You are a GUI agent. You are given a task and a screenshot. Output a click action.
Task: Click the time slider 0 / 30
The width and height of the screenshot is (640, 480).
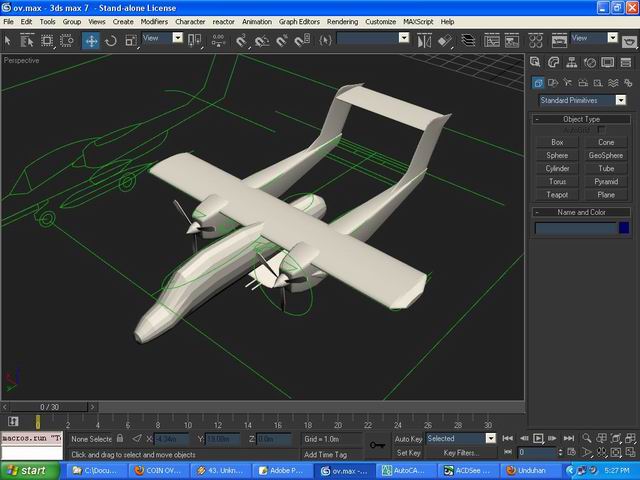pos(49,407)
